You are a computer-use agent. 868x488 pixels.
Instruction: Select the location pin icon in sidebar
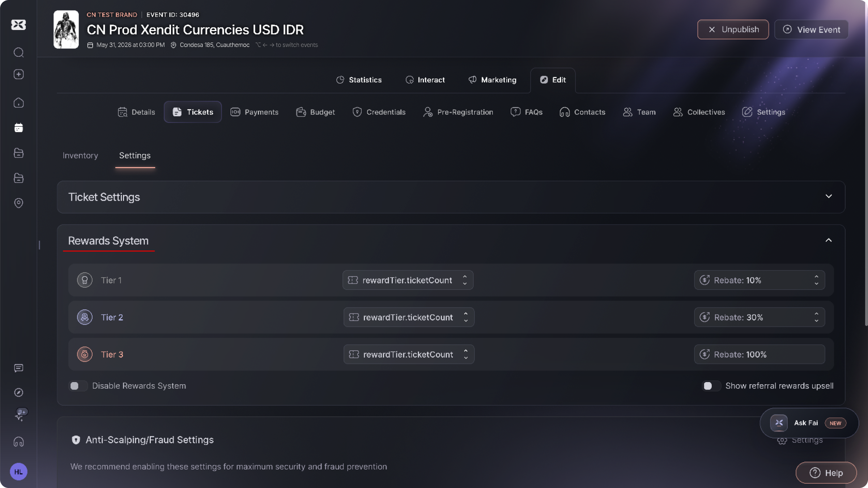pyautogui.click(x=19, y=203)
